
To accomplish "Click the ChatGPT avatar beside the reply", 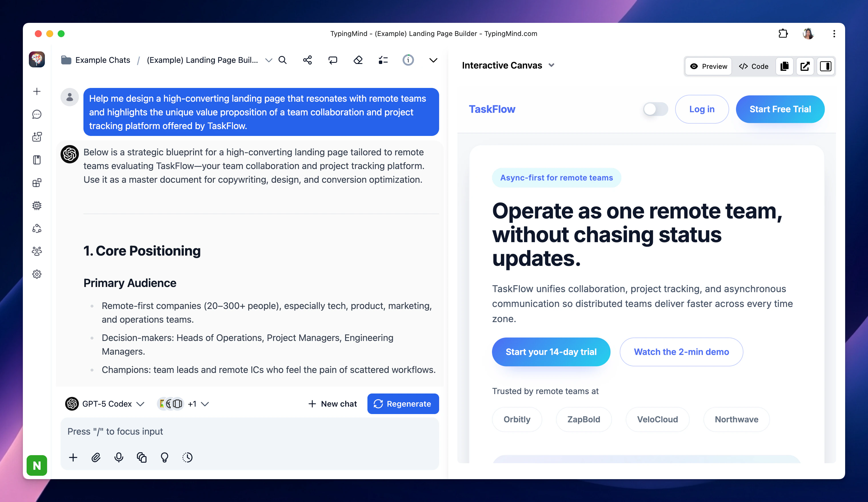I will 70,154.
